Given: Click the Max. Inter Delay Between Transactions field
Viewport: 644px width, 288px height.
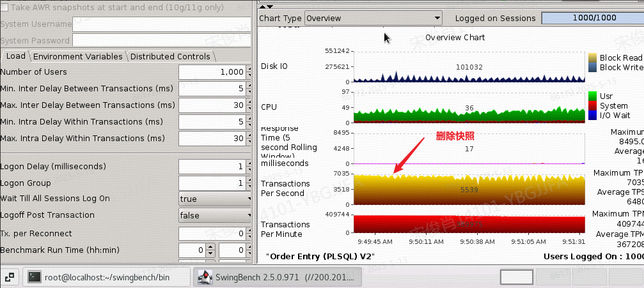Looking at the screenshot, I should click(211, 105).
